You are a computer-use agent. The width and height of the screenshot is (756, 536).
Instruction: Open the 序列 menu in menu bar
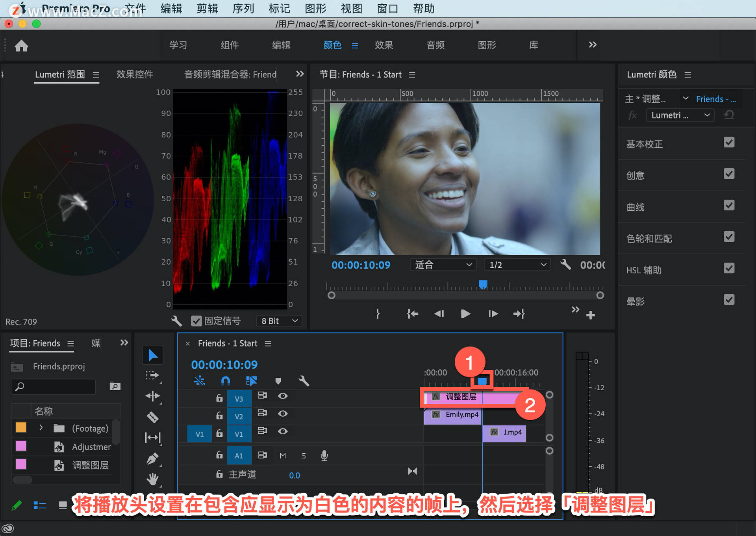[x=243, y=8]
